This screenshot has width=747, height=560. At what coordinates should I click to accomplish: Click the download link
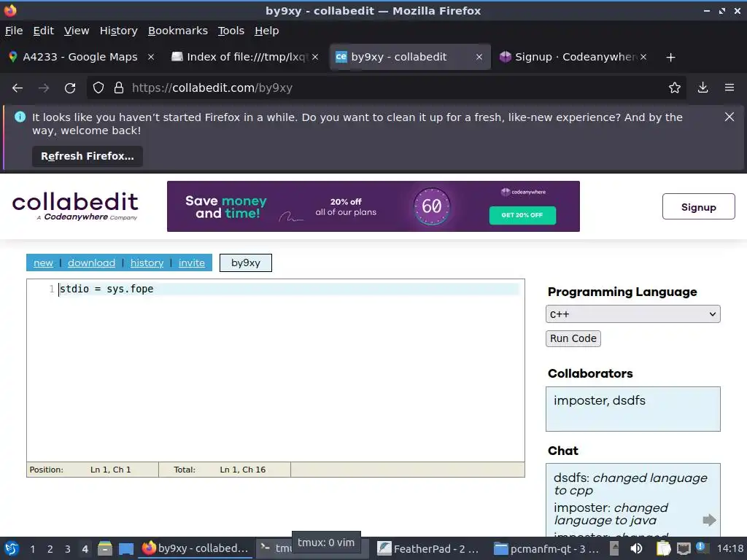91,262
